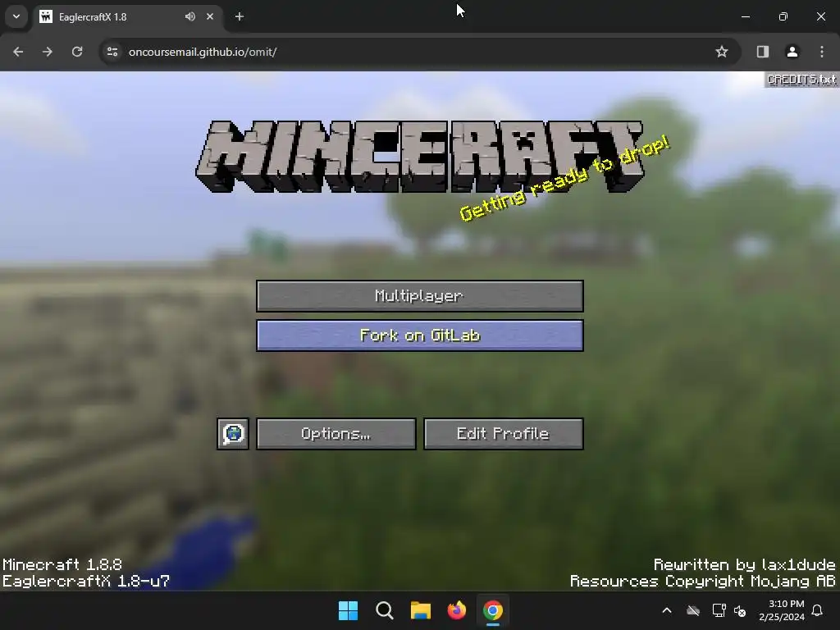Click the 'Minecraft 1.8.8' text
840x630 pixels.
62,564
